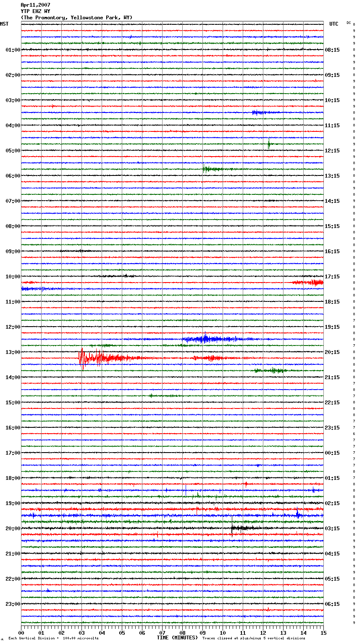357x644 pixels.
Task: Click the date text "Apr11,2007"
Action: (x=35, y=5)
